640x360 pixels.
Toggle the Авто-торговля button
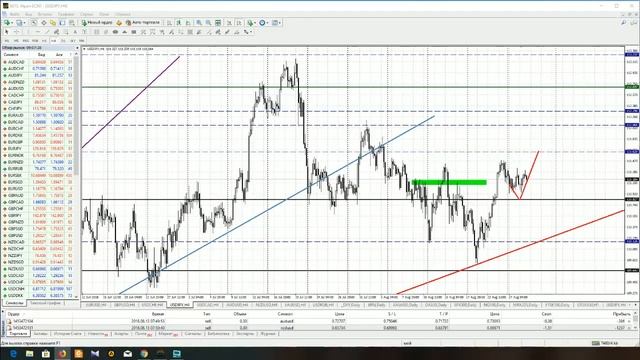tap(142, 22)
